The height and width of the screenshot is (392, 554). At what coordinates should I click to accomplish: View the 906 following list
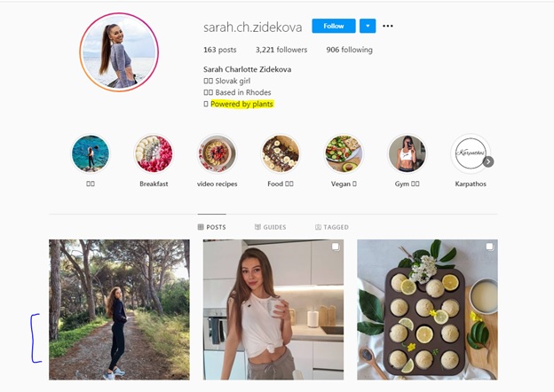coord(349,50)
